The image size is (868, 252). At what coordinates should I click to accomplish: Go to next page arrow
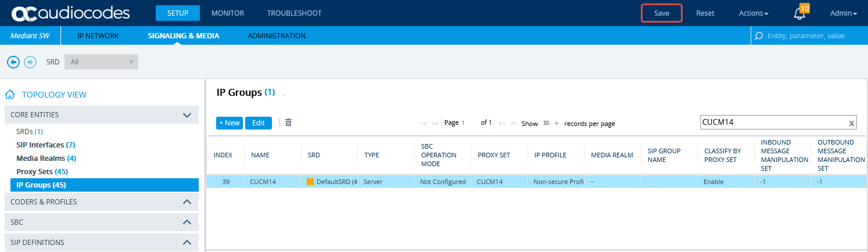[503, 123]
